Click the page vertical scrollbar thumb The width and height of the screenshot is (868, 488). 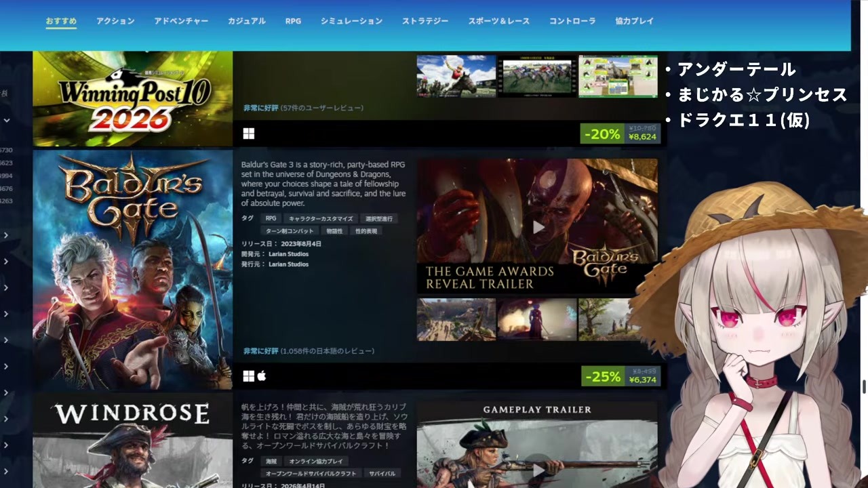864,387
